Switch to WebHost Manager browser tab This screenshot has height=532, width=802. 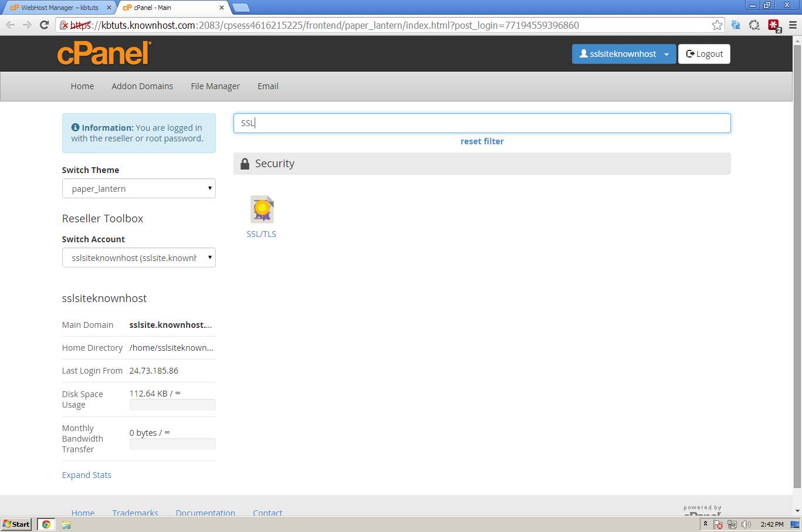pyautogui.click(x=59, y=8)
